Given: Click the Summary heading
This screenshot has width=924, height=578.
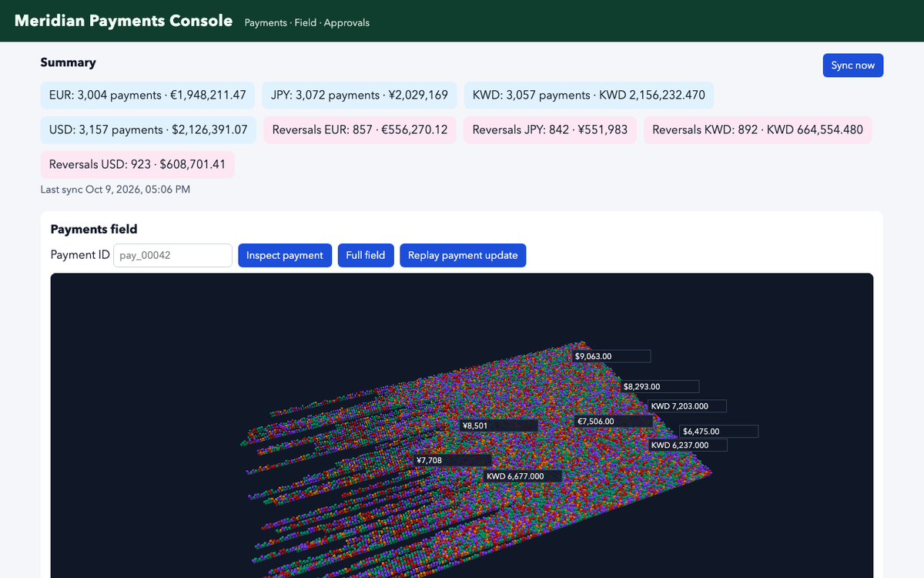Looking at the screenshot, I should coord(69,62).
